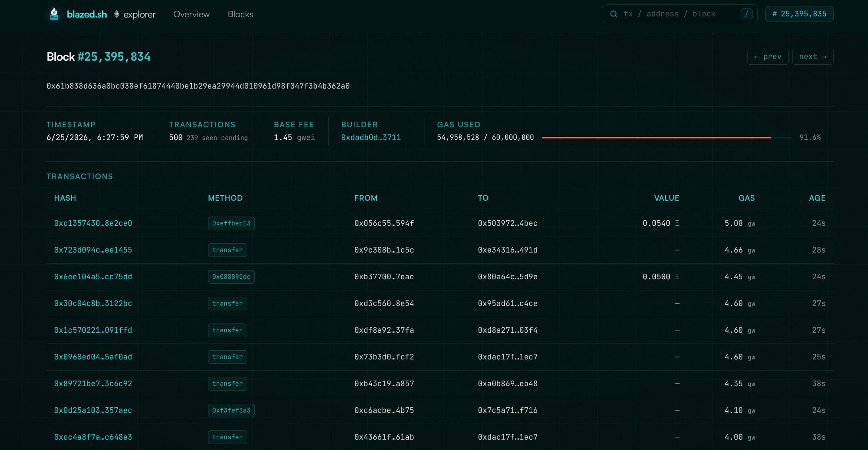Viewport: 868px width, 450px height.
Task: Click from address 0xdf8a92…37fa
Action: (x=384, y=330)
